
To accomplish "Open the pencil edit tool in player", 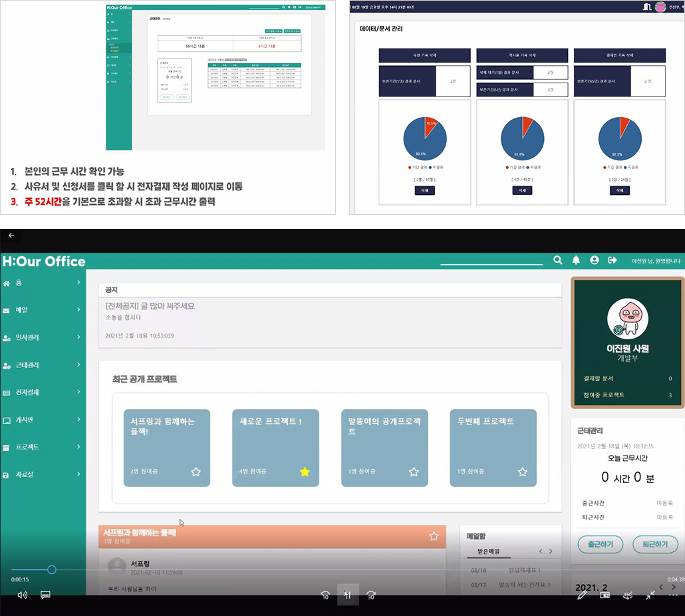I will (582, 595).
